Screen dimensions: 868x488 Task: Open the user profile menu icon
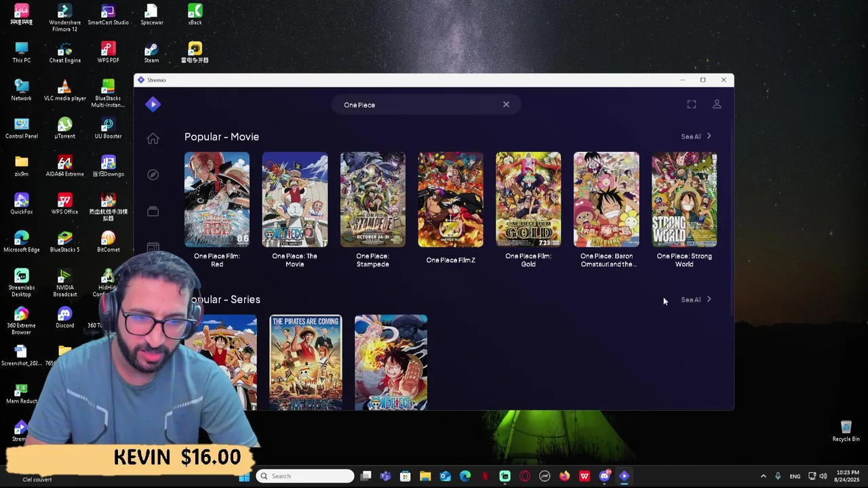pos(717,104)
